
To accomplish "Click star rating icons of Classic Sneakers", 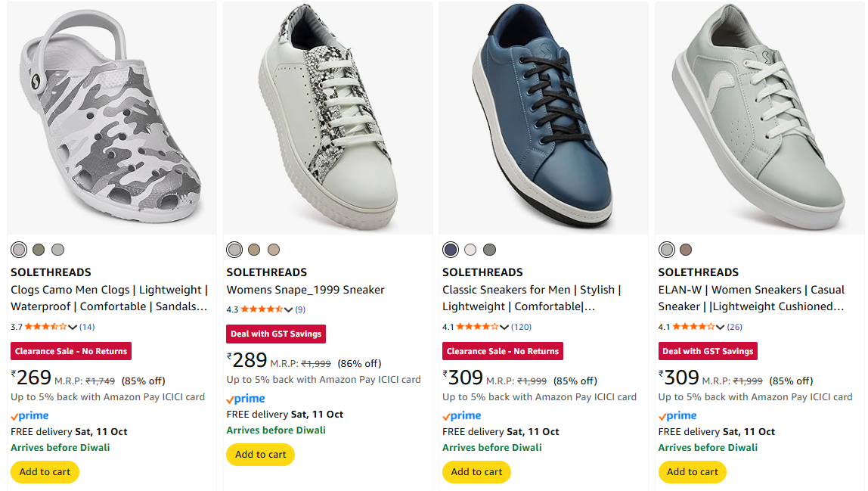I will point(477,327).
